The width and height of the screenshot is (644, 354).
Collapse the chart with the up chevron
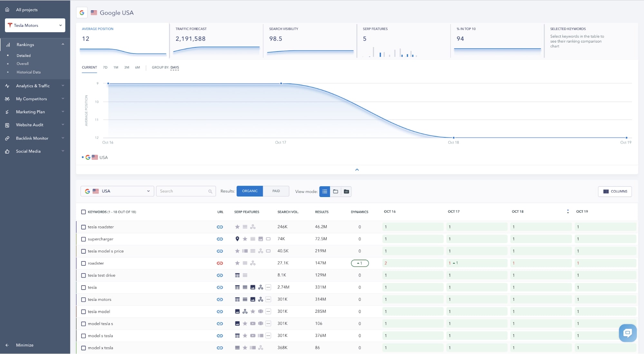click(357, 170)
